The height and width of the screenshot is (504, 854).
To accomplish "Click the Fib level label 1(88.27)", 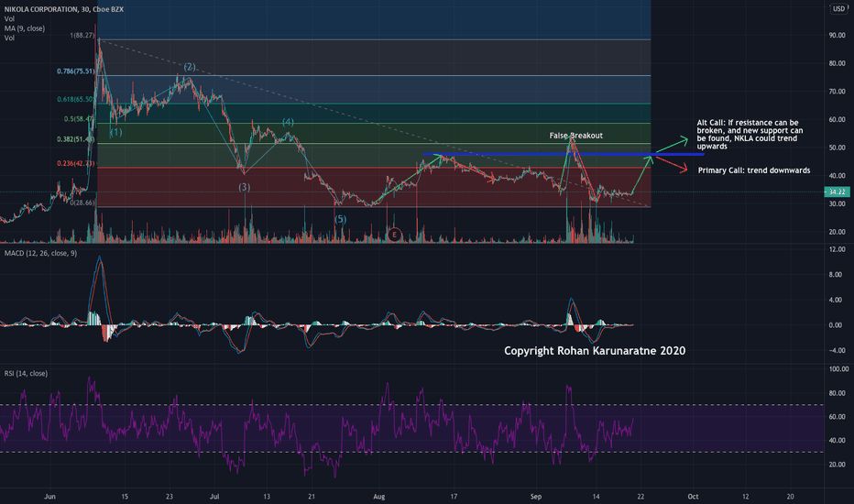I will coord(82,36).
